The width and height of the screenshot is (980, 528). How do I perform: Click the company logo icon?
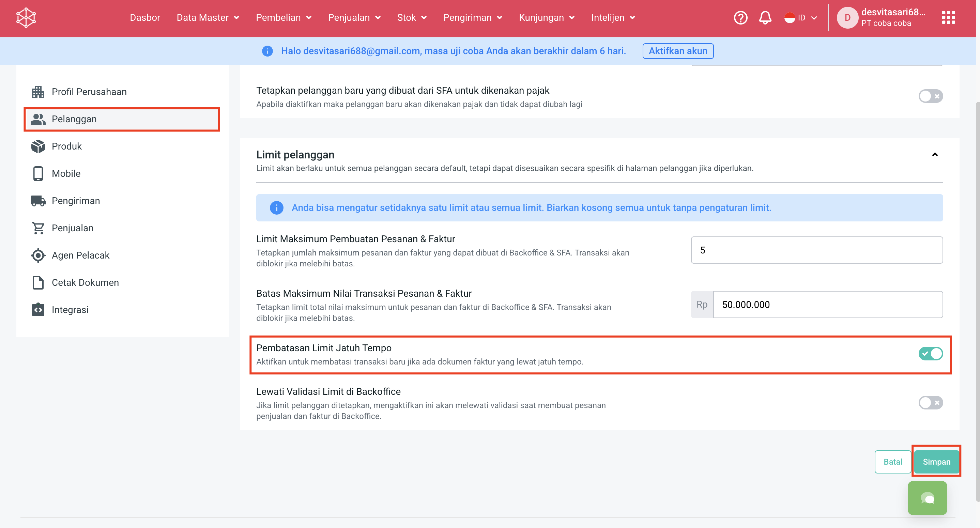click(x=26, y=17)
